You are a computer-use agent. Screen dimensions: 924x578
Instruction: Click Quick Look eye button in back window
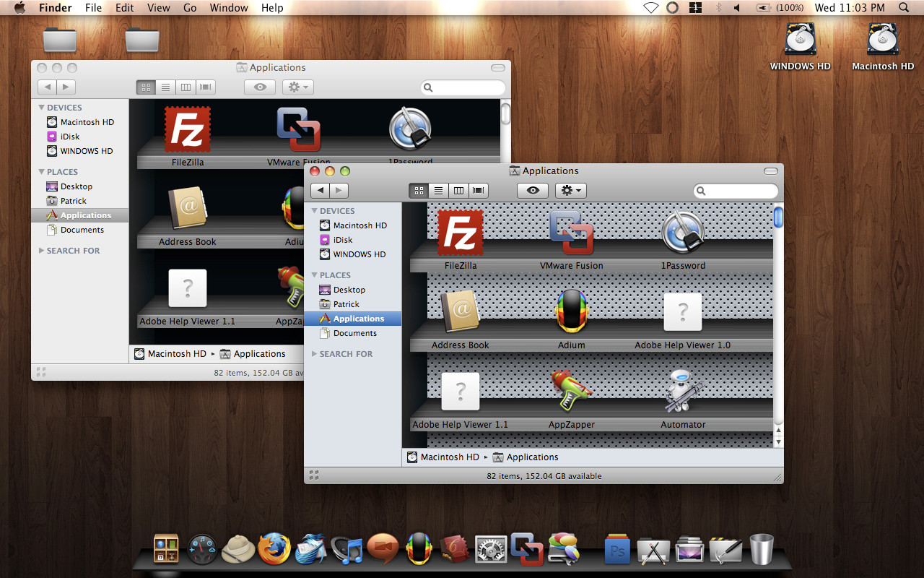pyautogui.click(x=260, y=87)
